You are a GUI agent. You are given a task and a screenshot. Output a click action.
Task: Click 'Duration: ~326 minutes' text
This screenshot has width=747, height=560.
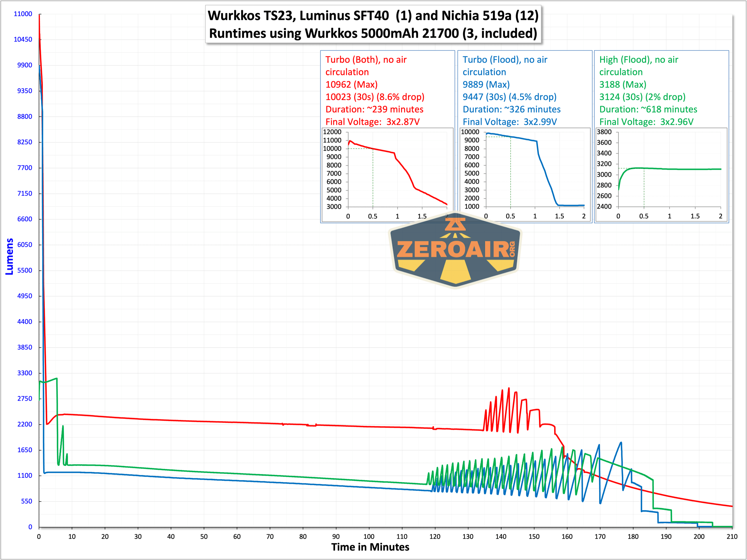511,109
